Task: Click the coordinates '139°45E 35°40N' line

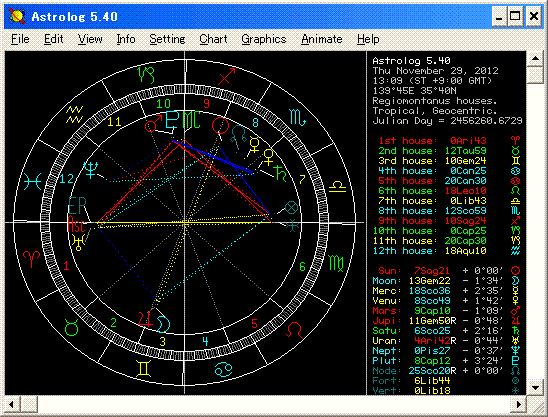Action: click(414, 91)
